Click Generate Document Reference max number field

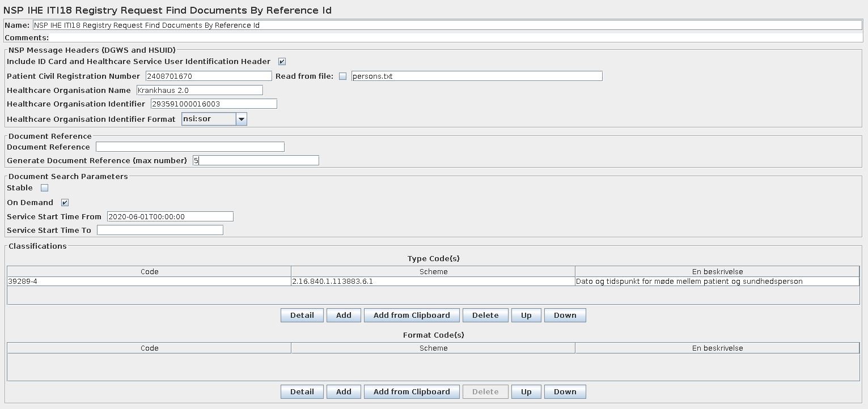coord(256,161)
